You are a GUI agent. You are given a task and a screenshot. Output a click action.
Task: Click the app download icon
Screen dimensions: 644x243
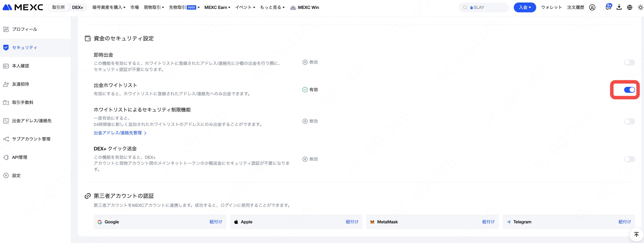click(619, 7)
